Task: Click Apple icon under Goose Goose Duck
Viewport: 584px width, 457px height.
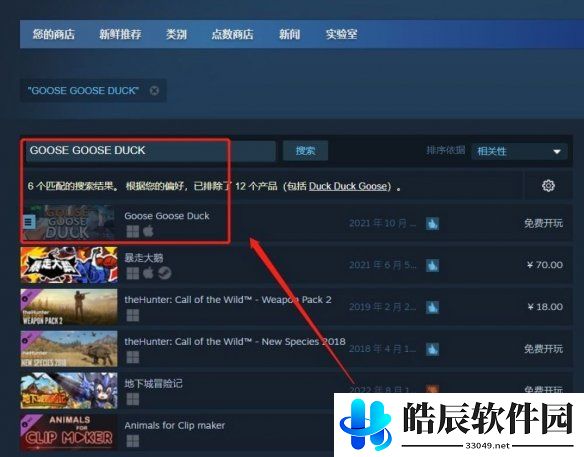Action: point(148,231)
